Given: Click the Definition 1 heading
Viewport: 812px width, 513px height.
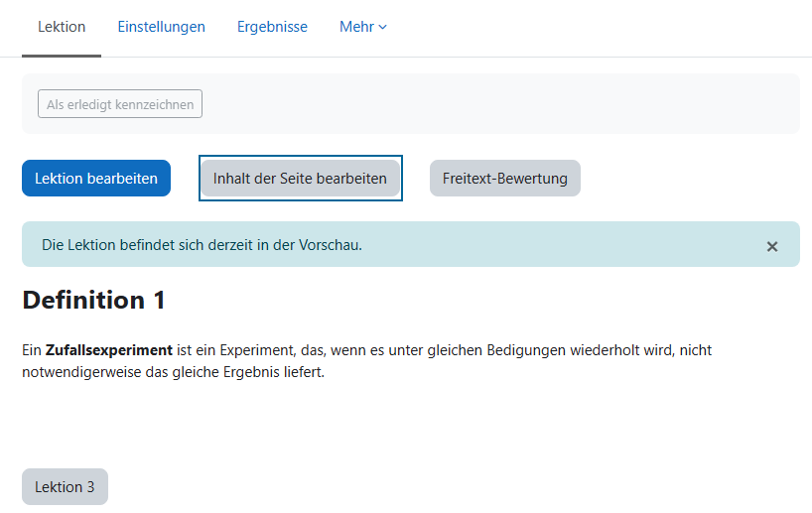Looking at the screenshot, I should (93, 301).
